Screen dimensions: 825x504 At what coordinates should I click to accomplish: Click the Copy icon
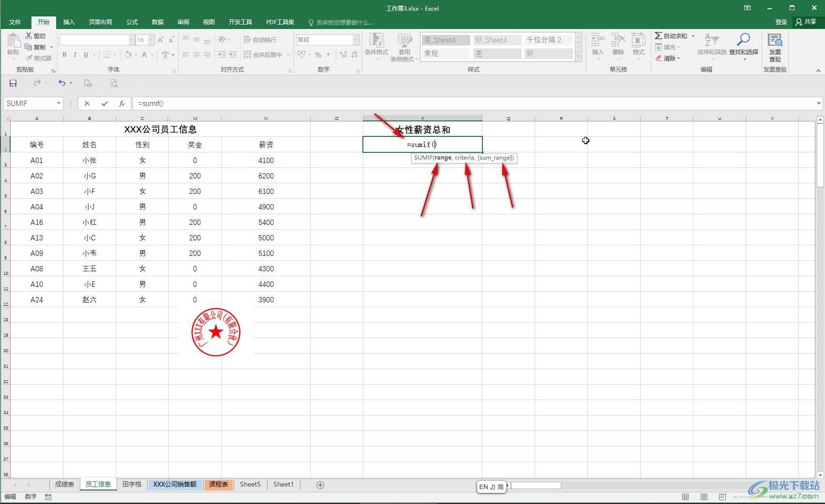pyautogui.click(x=29, y=47)
